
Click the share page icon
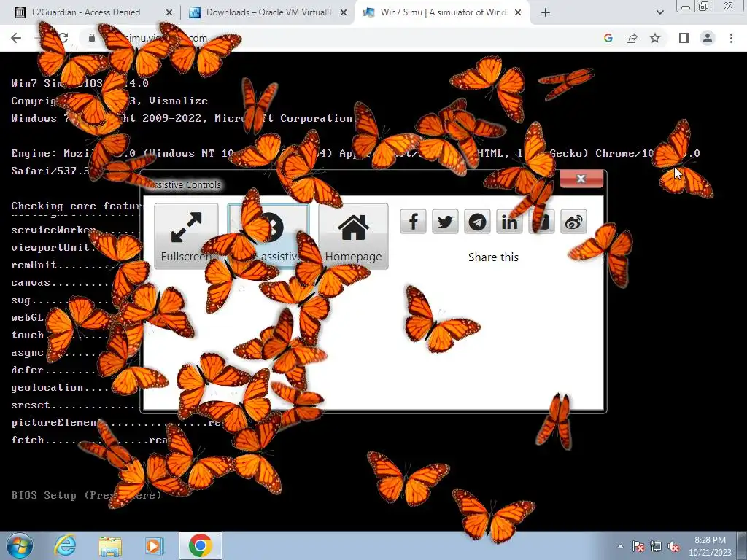click(632, 38)
